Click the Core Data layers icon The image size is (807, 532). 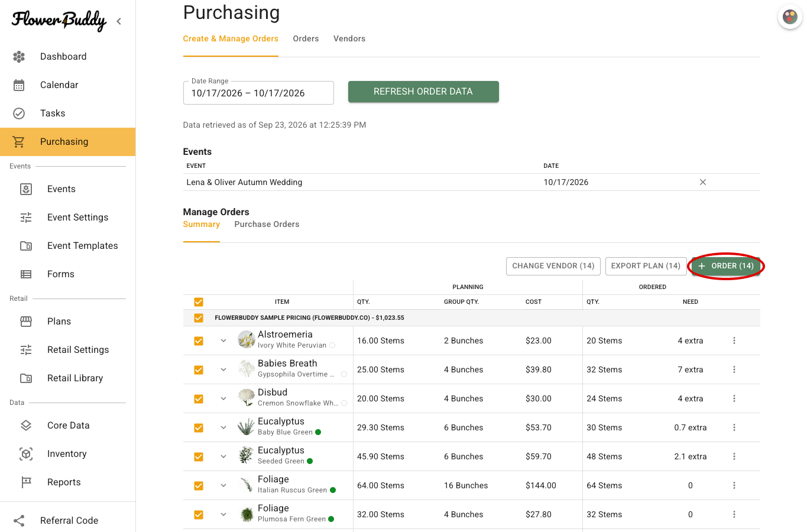coord(26,426)
